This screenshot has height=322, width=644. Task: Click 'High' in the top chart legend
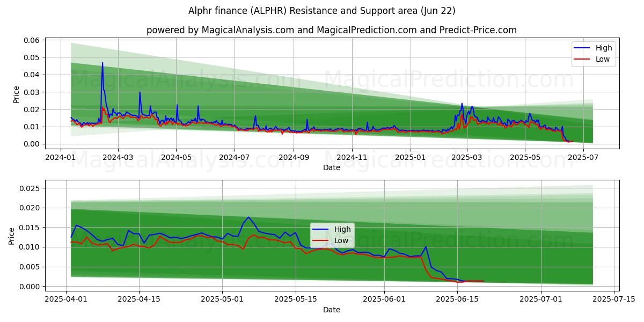(604, 48)
